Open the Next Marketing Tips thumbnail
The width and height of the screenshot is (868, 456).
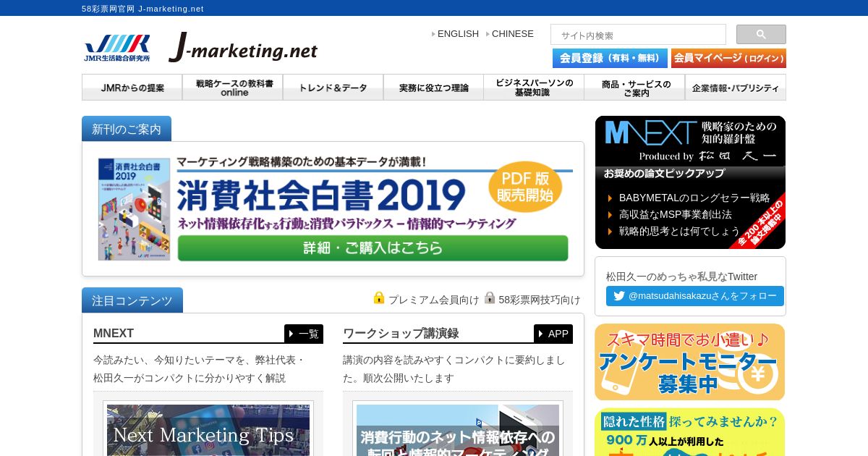pyautogui.click(x=208, y=430)
